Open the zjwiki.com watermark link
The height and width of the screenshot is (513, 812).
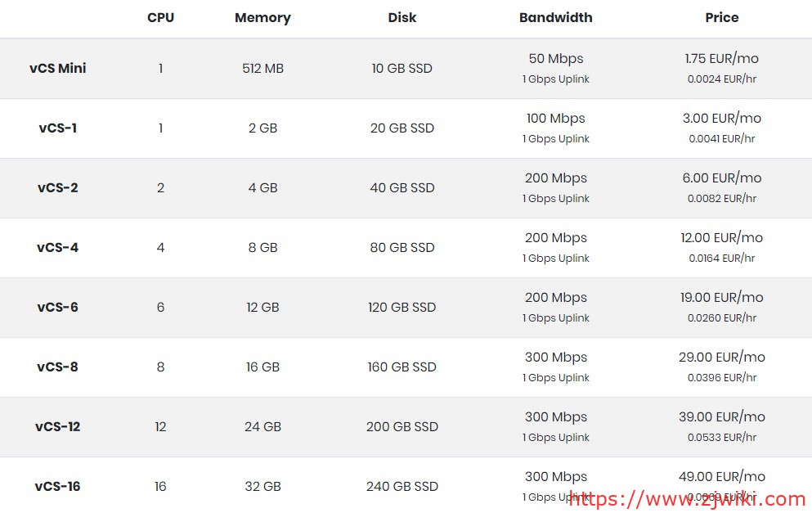[x=687, y=499]
